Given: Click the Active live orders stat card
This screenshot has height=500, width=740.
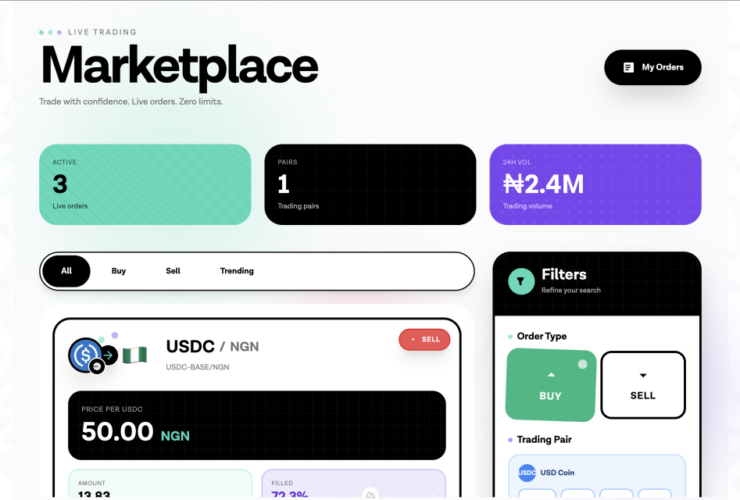Looking at the screenshot, I should click(145, 184).
